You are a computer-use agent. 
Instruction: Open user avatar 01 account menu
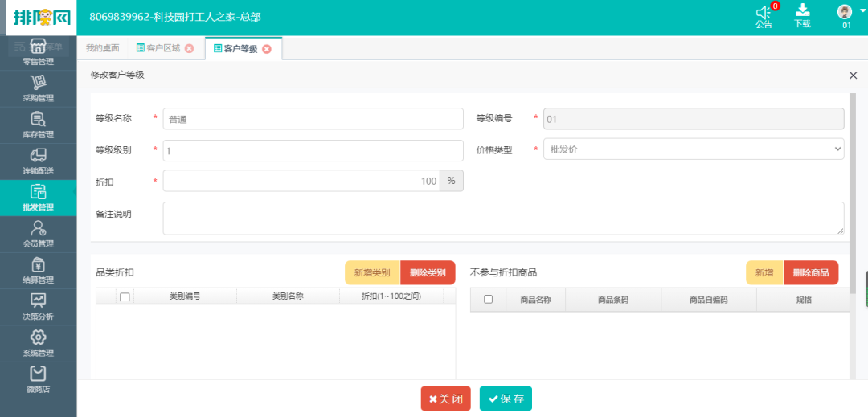[x=845, y=13]
